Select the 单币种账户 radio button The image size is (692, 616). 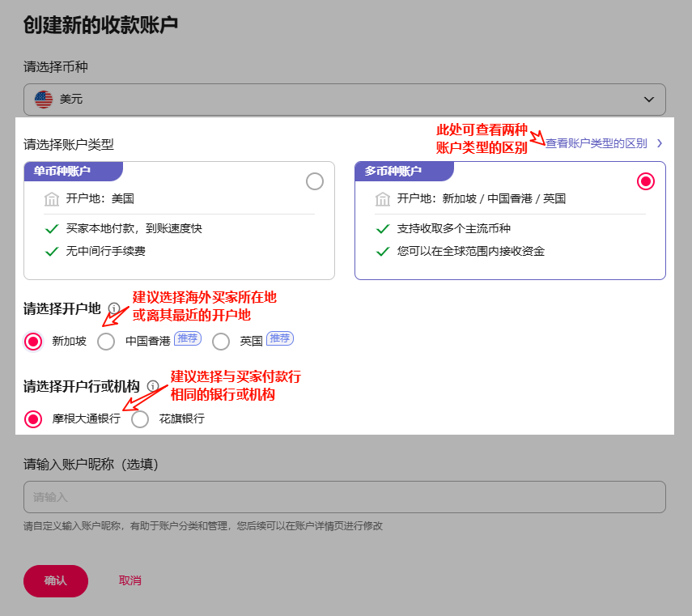click(x=315, y=181)
